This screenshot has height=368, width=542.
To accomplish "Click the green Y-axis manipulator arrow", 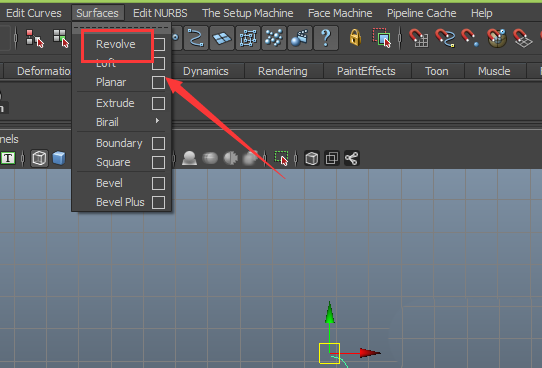I will point(330,312).
